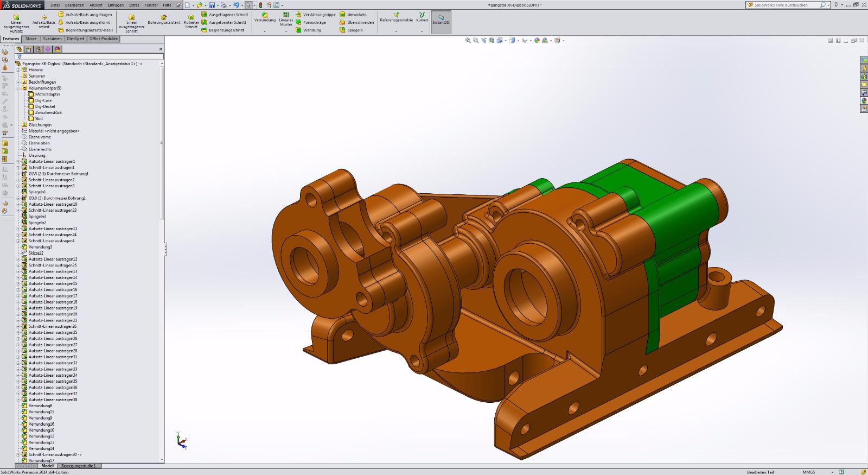Open the Fenster menu

point(151,5)
